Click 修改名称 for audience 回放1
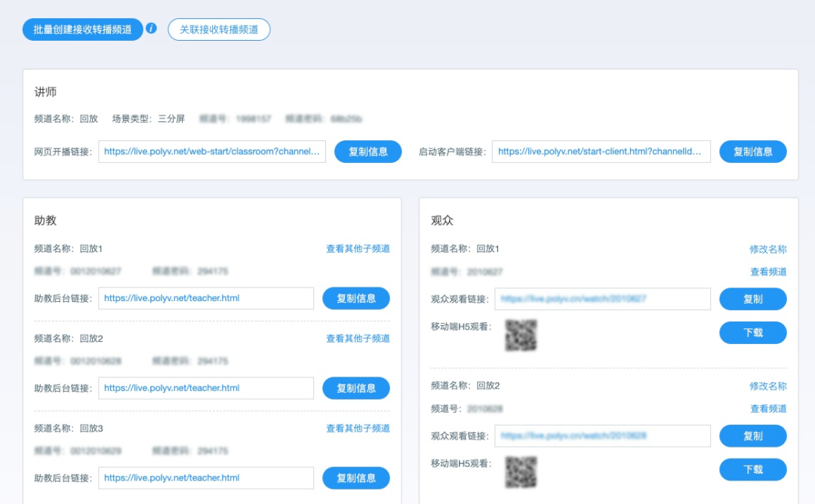 coord(767,250)
